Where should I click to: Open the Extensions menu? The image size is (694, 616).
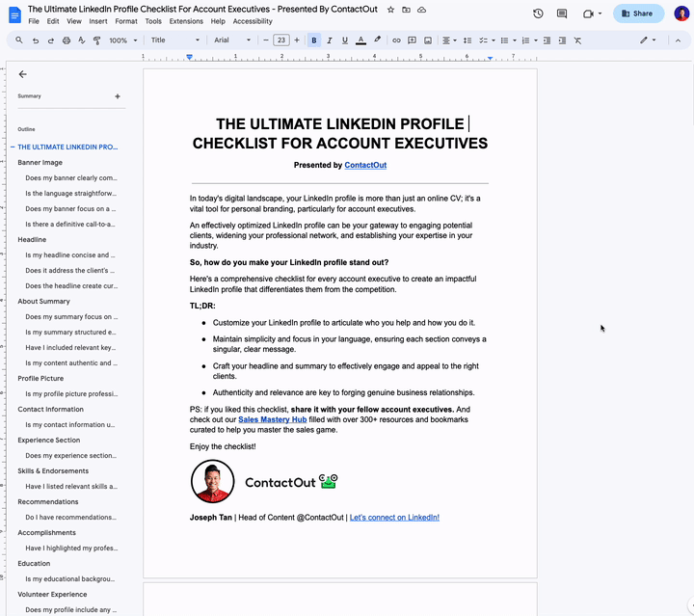click(186, 21)
